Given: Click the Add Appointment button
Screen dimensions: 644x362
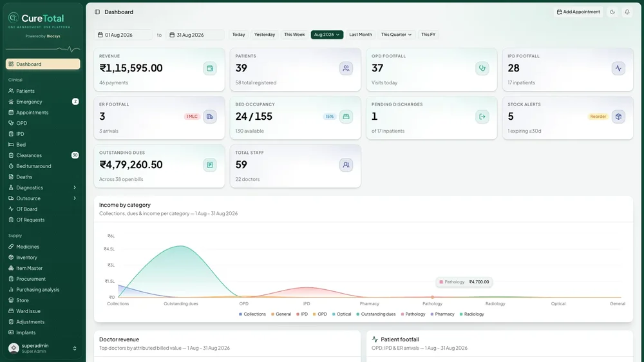Looking at the screenshot, I should tap(578, 12).
